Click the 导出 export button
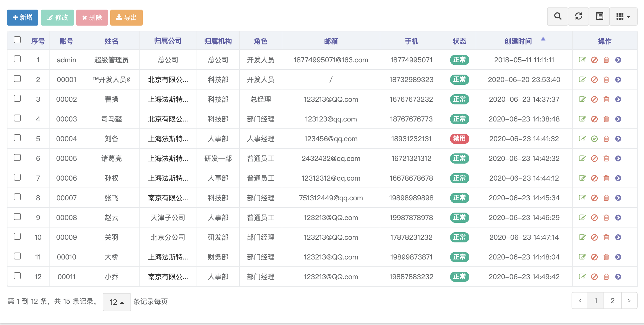This screenshot has width=644, height=325. (127, 18)
